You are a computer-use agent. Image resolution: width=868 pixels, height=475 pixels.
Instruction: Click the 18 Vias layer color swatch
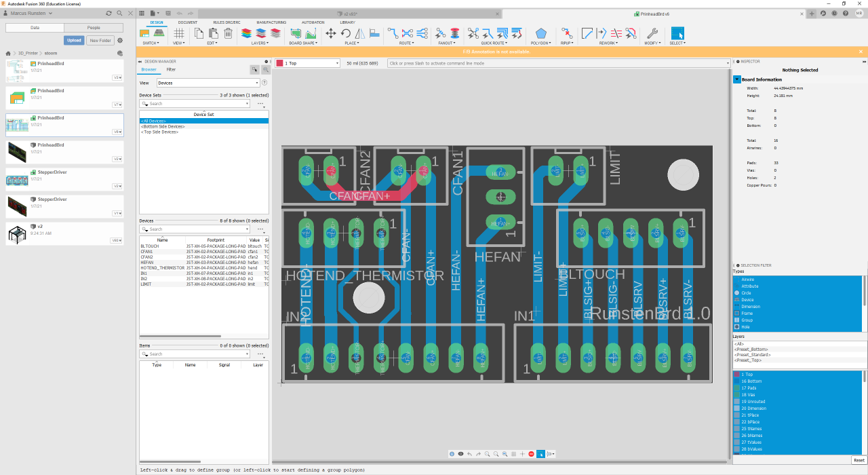[x=736, y=394]
